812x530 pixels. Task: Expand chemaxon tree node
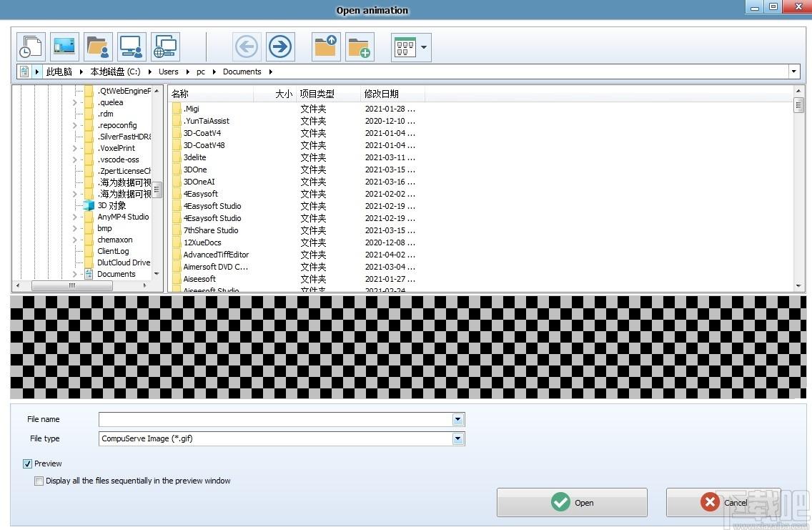74,240
